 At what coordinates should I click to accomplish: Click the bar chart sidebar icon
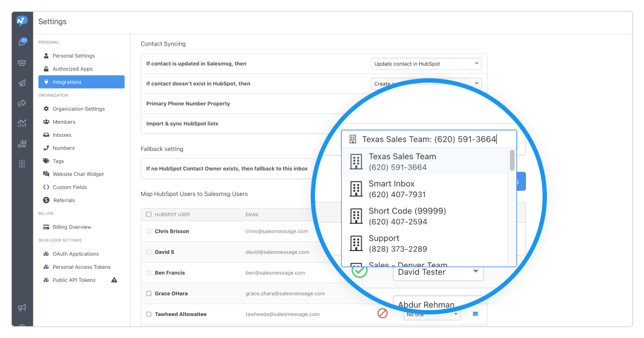click(22, 144)
